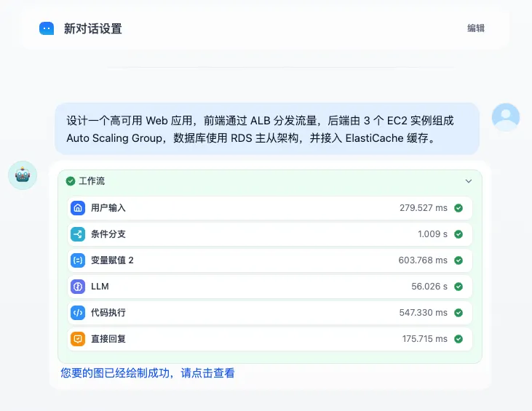This screenshot has height=411, width=532.
Task: Open the 您要的图已经绘制成功 link
Action: [148, 373]
